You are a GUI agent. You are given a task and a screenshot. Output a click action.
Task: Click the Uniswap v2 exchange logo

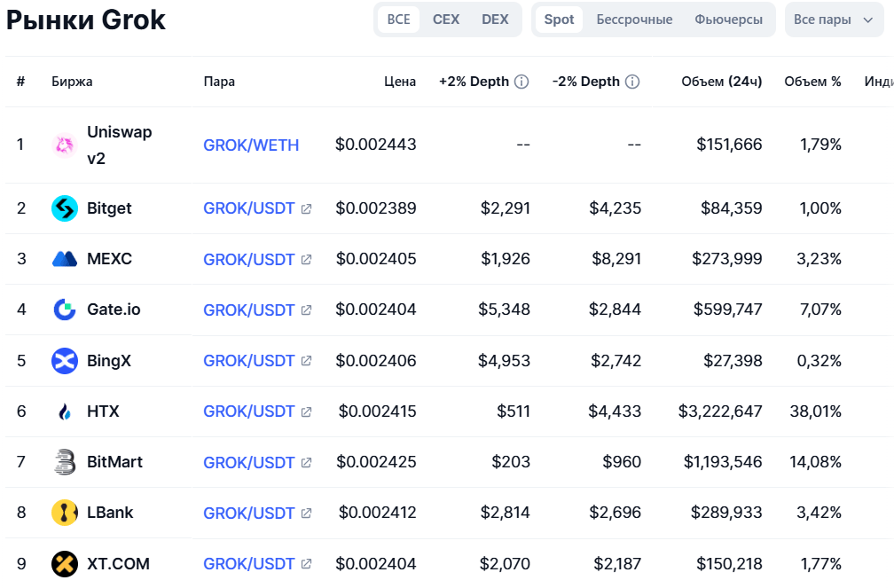click(65, 145)
